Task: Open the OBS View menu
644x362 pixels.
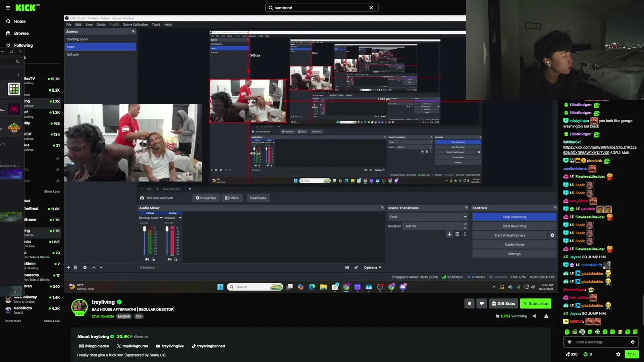Action: pos(89,25)
